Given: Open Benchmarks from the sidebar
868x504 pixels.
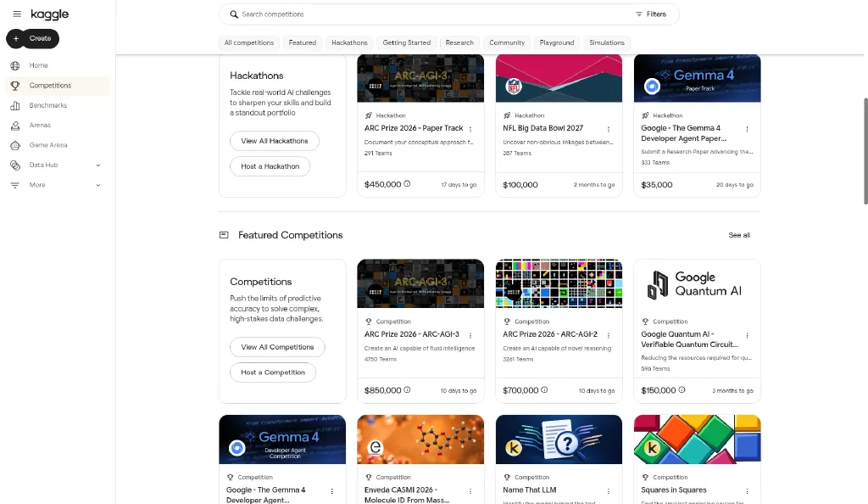Looking at the screenshot, I should [48, 105].
